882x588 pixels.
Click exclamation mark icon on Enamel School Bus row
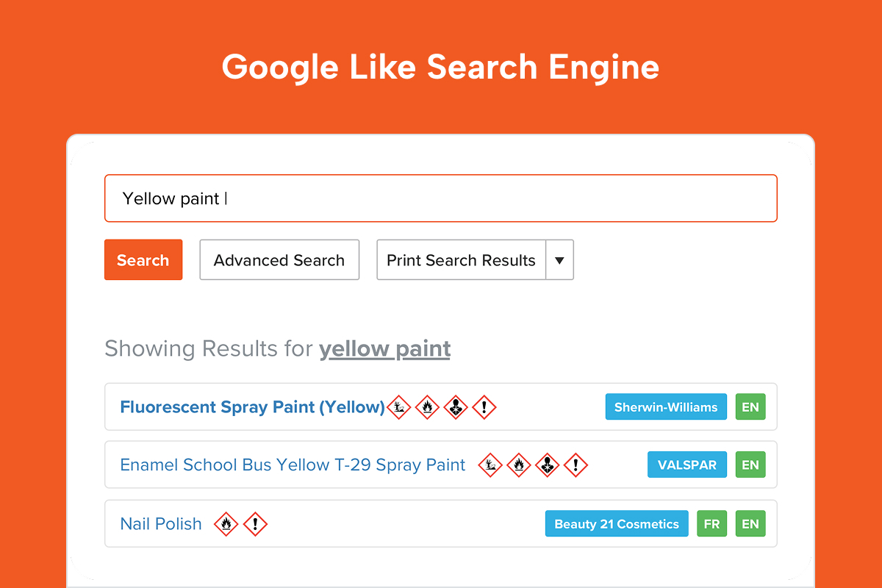tap(576, 465)
